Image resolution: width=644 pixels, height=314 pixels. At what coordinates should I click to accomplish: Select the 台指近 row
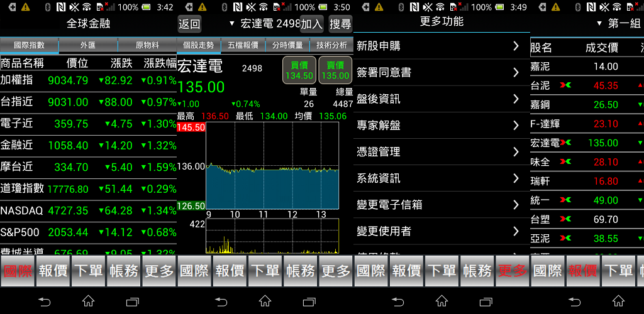tap(88, 102)
